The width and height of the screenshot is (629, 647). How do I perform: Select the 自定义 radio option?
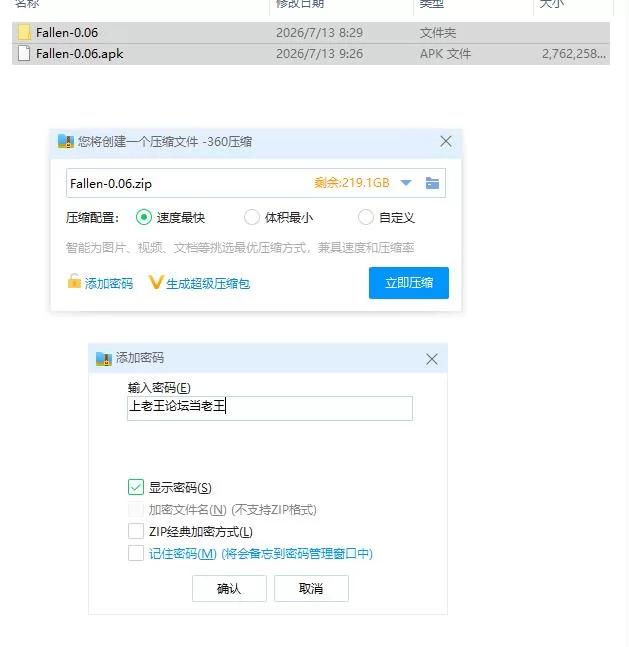366,217
